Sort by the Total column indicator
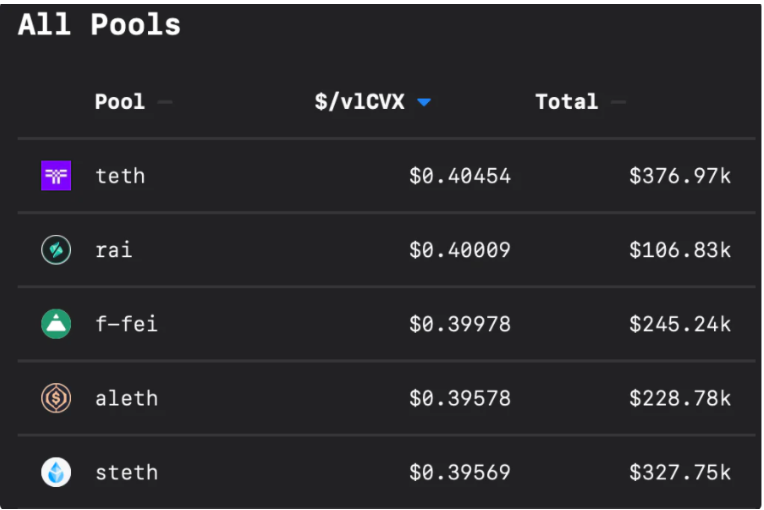 (x=619, y=102)
